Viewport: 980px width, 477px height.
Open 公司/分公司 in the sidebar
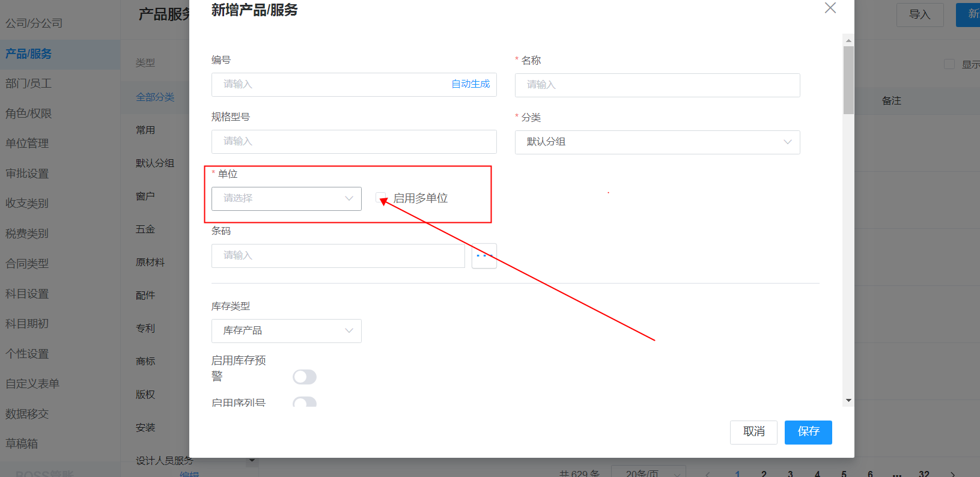coord(34,23)
